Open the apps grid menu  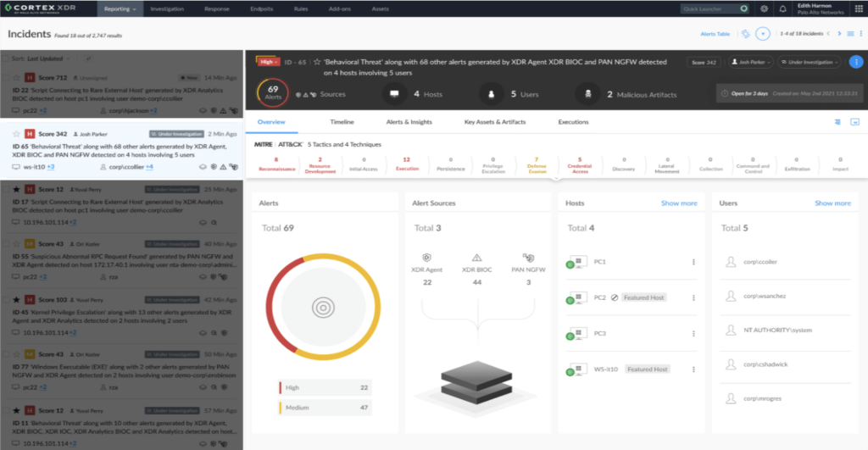coord(859,8)
